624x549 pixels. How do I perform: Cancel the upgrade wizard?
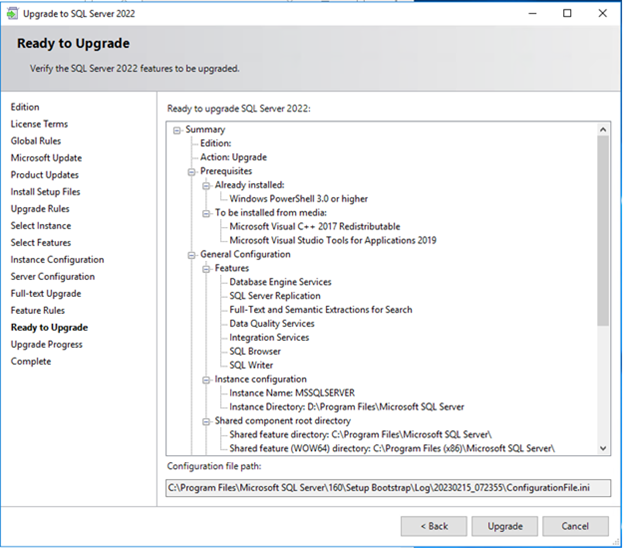pos(575,526)
